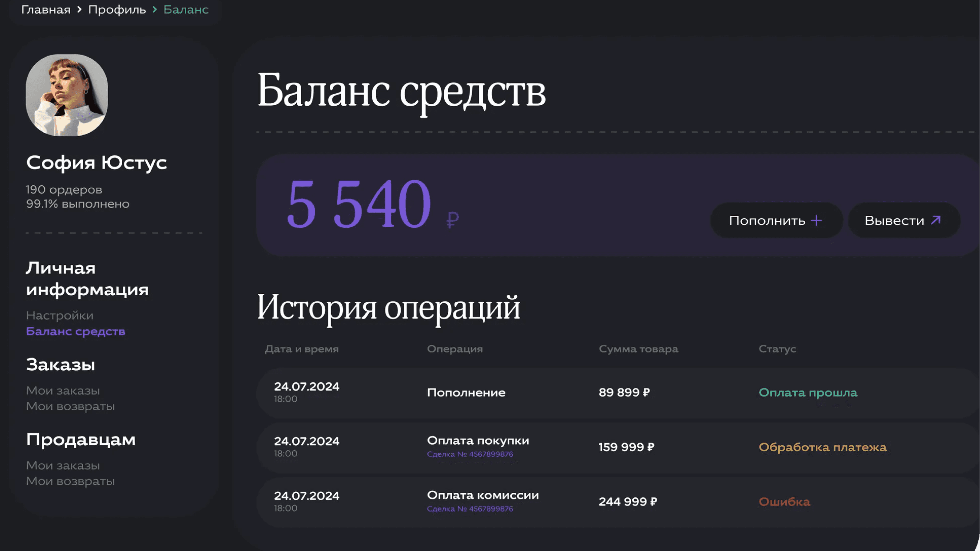This screenshot has width=980, height=551.
Task: Open Настройки in the sidebar
Action: tap(60, 315)
